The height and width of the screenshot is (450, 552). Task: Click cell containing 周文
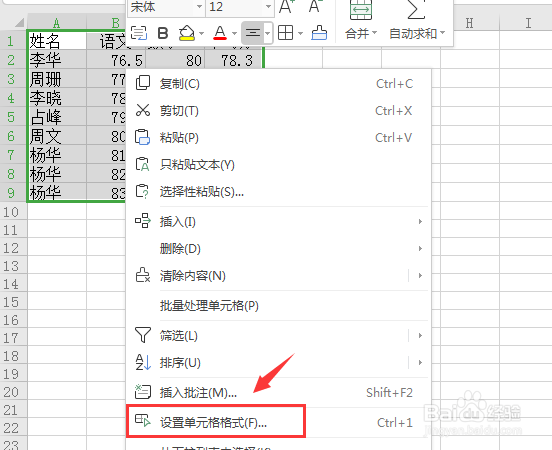57,136
